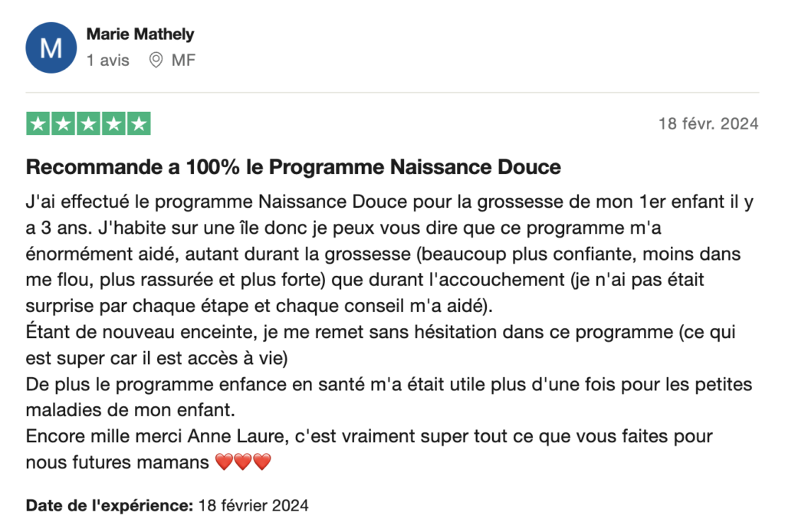The image size is (785, 532).
Task: Click the sentence mentioning Anne Laure
Action: [369, 449]
